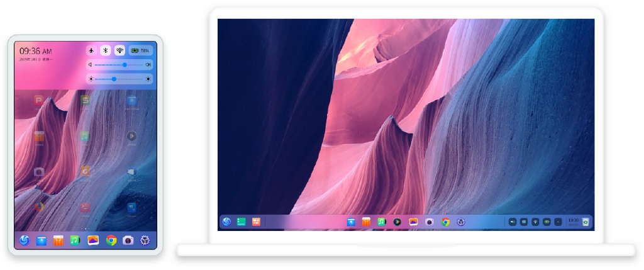Viewport: 644px width, 270px height.
Task: Open the trash on the laptop dock
Action: (586, 222)
